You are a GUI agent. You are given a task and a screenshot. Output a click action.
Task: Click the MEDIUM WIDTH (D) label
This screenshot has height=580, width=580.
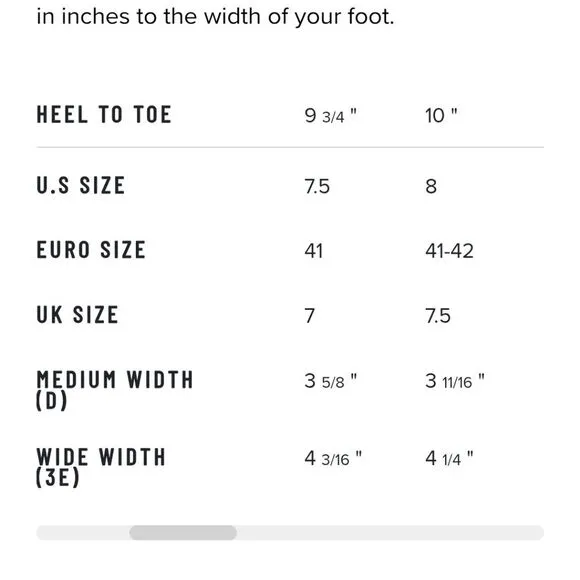click(115, 390)
